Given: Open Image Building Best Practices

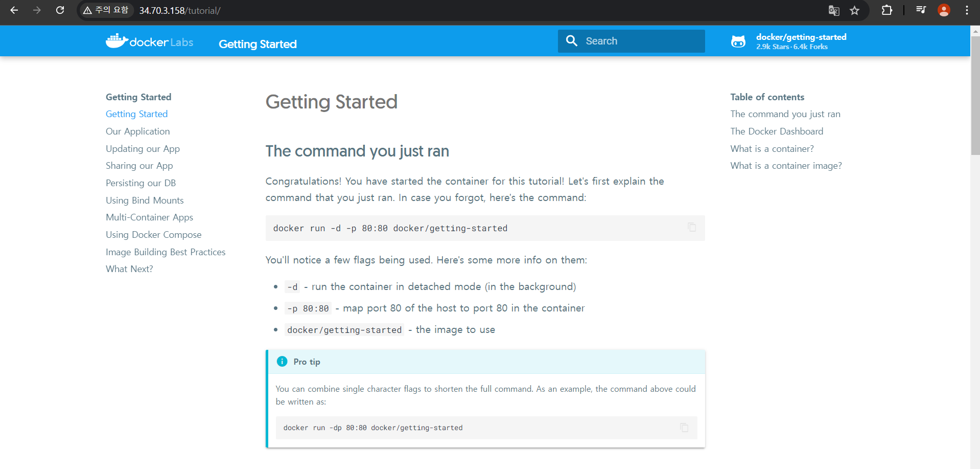Looking at the screenshot, I should [166, 252].
